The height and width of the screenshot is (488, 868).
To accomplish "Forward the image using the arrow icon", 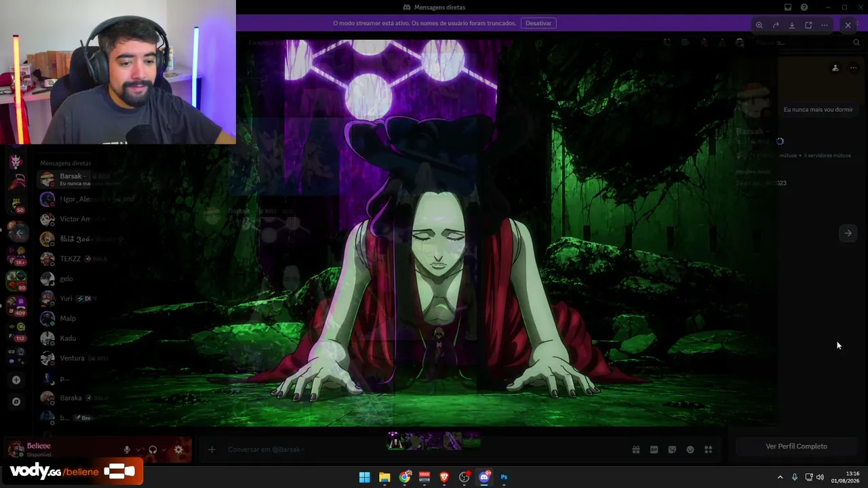I will pos(776,25).
